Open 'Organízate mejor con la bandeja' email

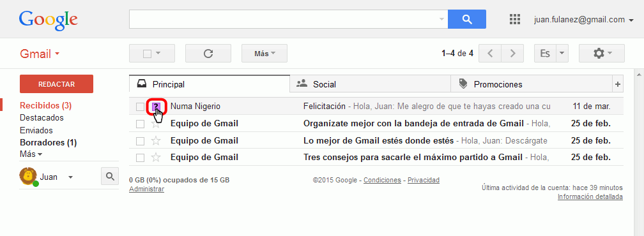tap(413, 123)
